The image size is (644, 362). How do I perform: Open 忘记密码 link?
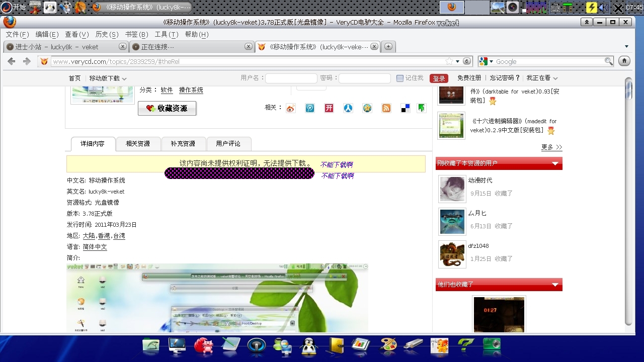[x=505, y=78]
